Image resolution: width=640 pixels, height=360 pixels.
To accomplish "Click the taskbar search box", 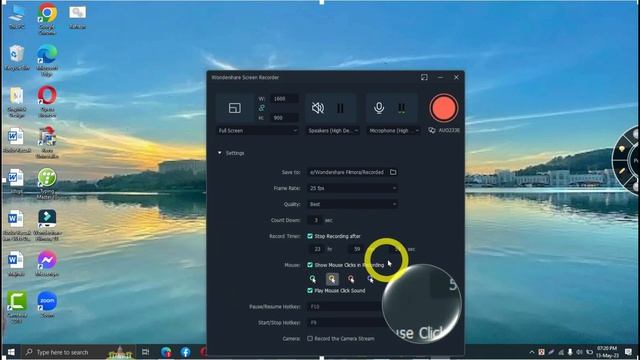I will (x=78, y=352).
